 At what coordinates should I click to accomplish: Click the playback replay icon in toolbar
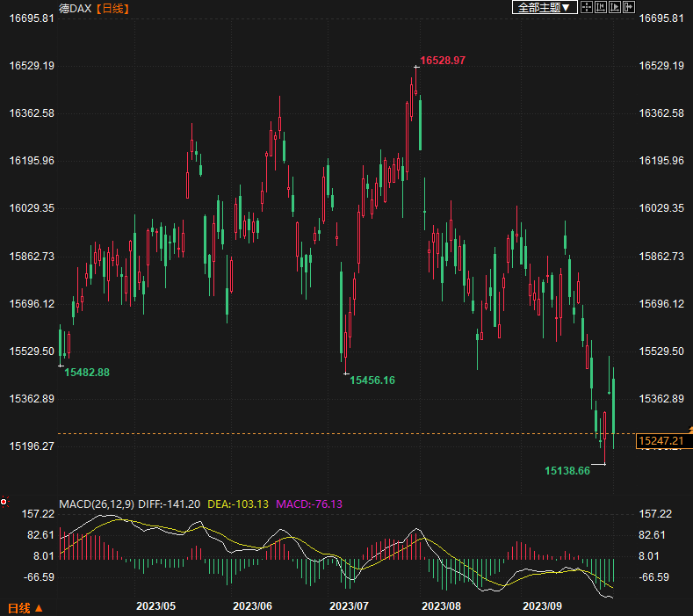click(615, 7)
